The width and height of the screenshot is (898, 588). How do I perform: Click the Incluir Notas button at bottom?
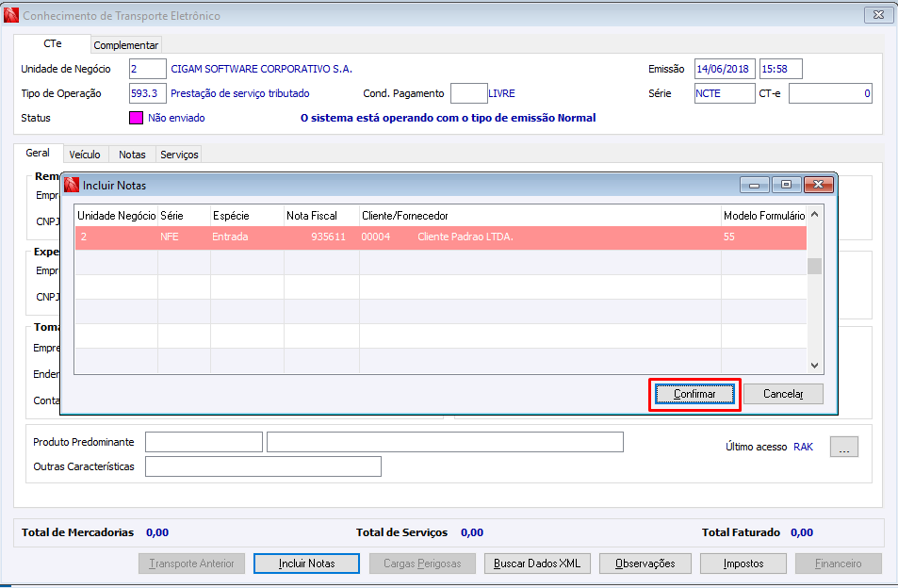tap(306, 563)
